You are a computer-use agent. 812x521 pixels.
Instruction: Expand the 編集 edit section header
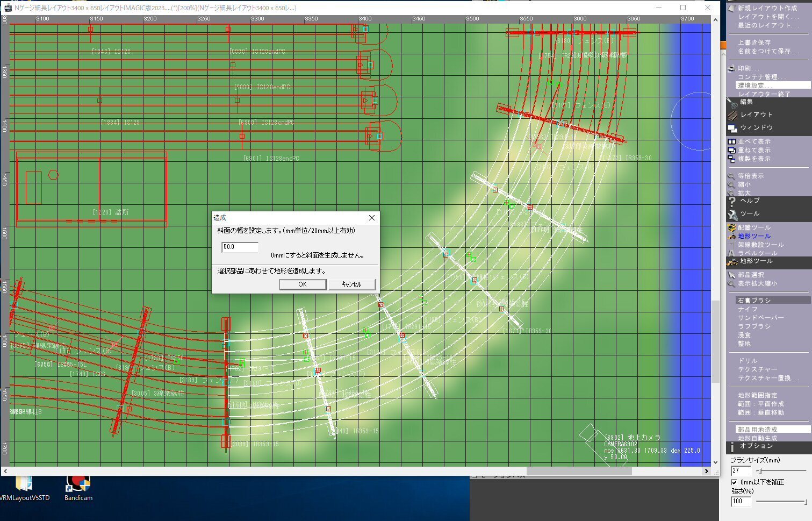click(746, 102)
